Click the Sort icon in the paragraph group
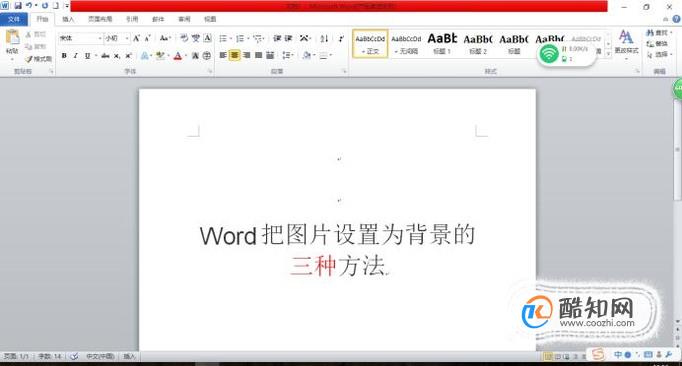The image size is (682, 366). tap(324, 39)
